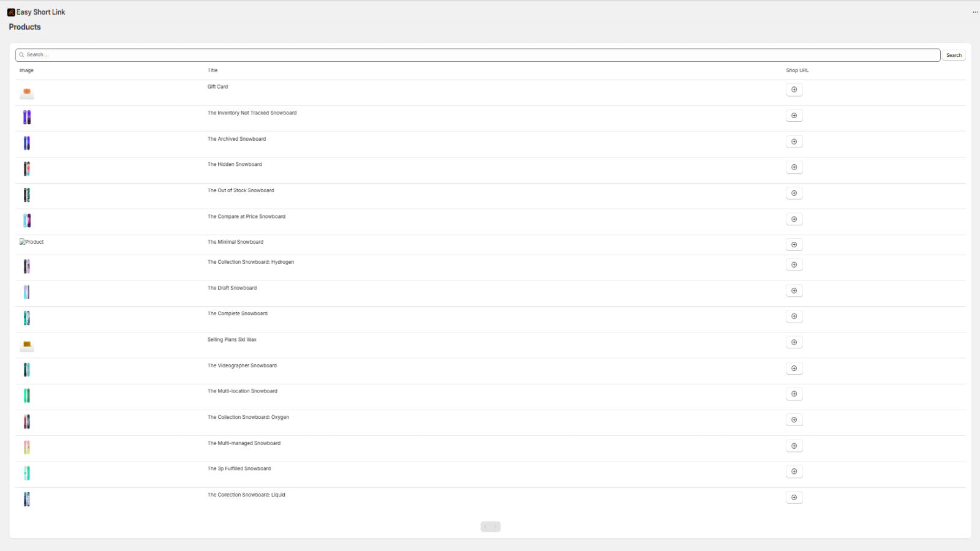980x551 pixels.
Task: Click The Complete Snowboard title
Action: pos(238,313)
